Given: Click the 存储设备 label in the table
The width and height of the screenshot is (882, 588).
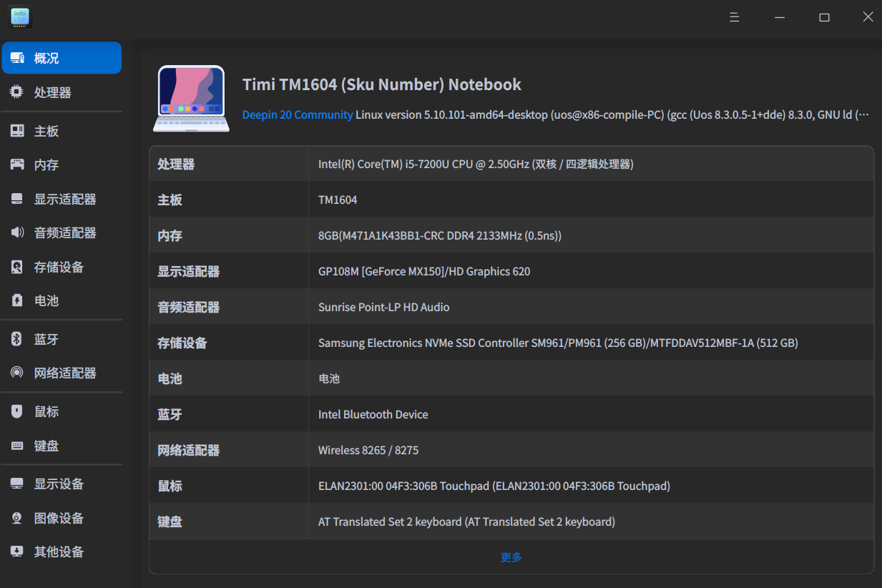Looking at the screenshot, I should point(182,343).
